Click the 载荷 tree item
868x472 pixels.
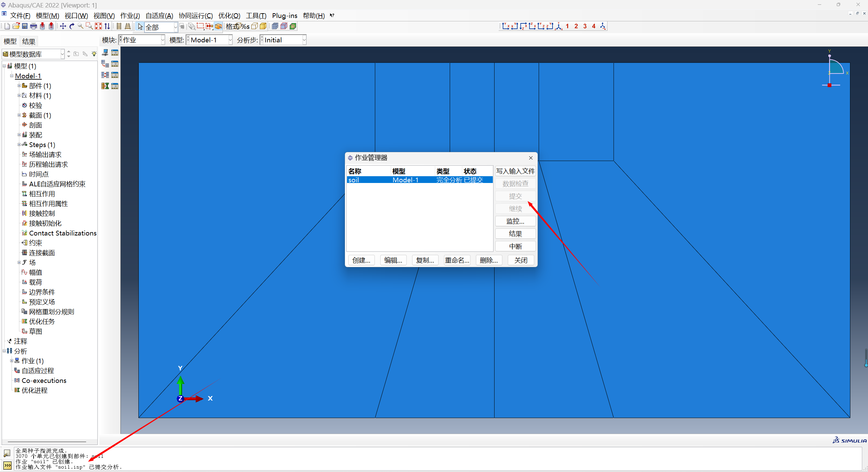point(35,282)
